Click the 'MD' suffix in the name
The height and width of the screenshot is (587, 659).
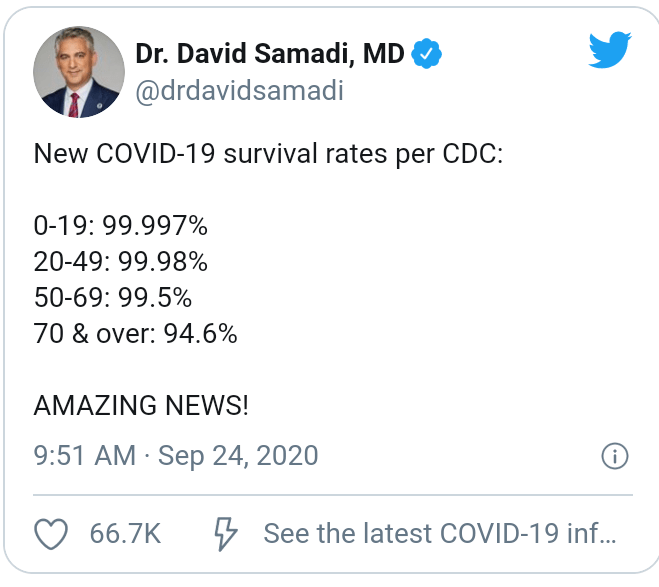point(383,54)
